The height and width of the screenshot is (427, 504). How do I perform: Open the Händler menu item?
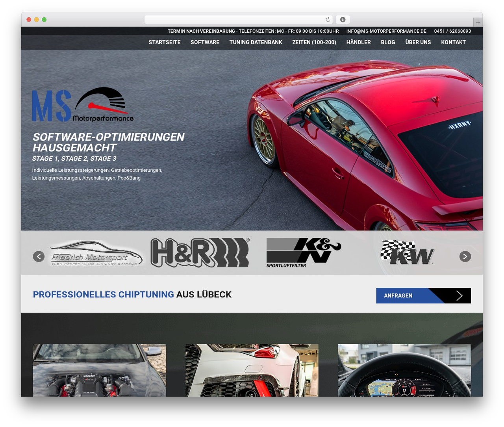358,42
